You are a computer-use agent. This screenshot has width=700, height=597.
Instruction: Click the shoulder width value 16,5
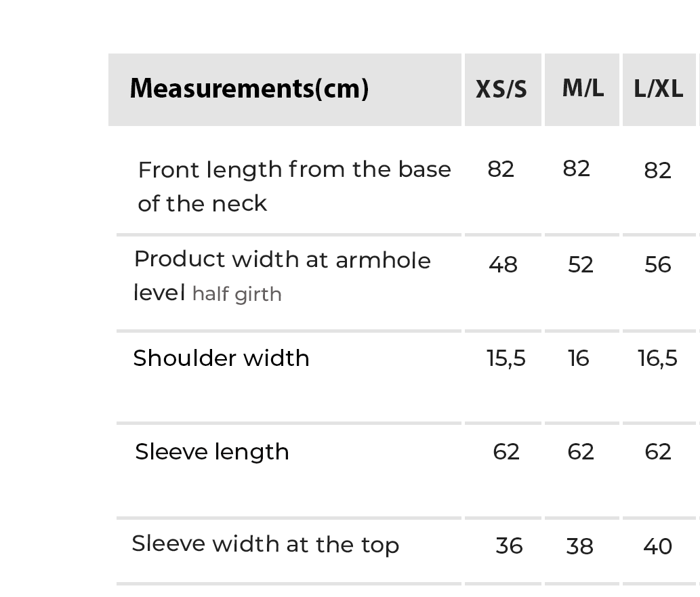(x=657, y=358)
